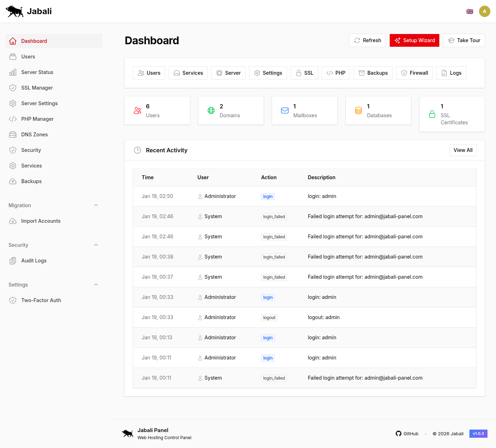The image size is (496, 448).
Task: Open the GitHub link in the footer
Action: [407, 433]
